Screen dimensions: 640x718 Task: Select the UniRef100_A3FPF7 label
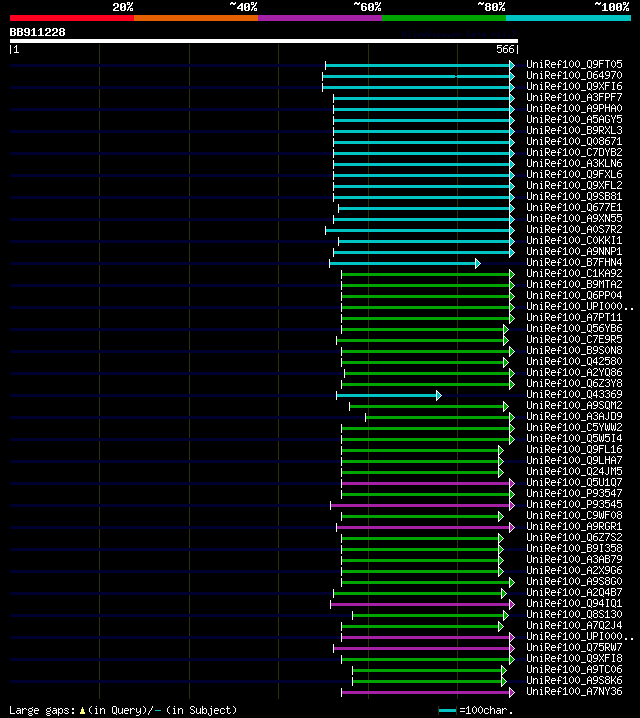(x=574, y=98)
